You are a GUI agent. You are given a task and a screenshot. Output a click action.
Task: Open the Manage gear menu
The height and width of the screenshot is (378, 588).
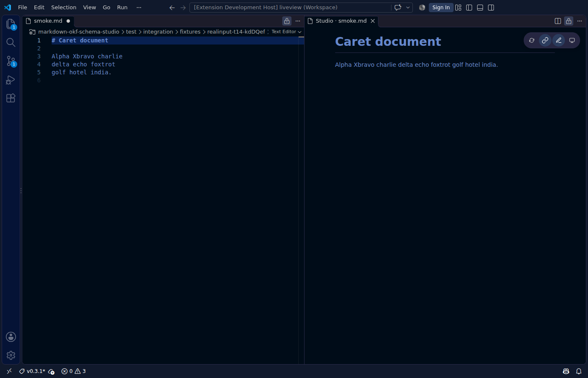point(11,355)
